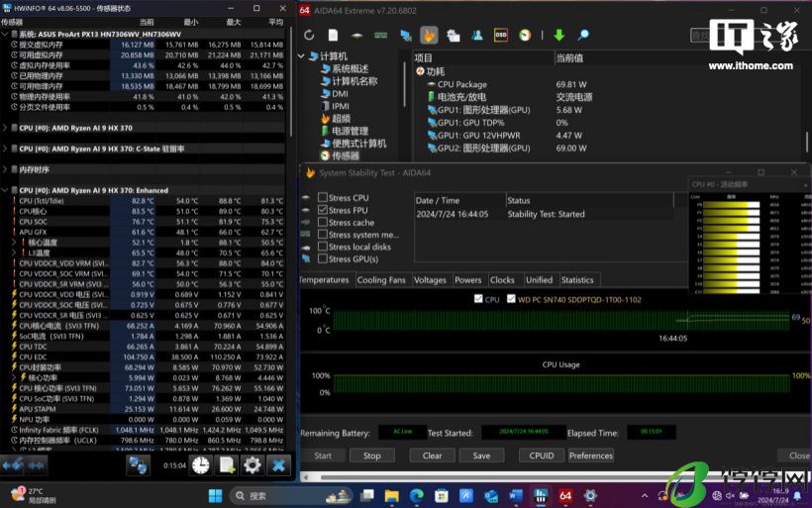Switch to the Unified tab
Viewport: 812px width, 508px height.
pos(539,280)
